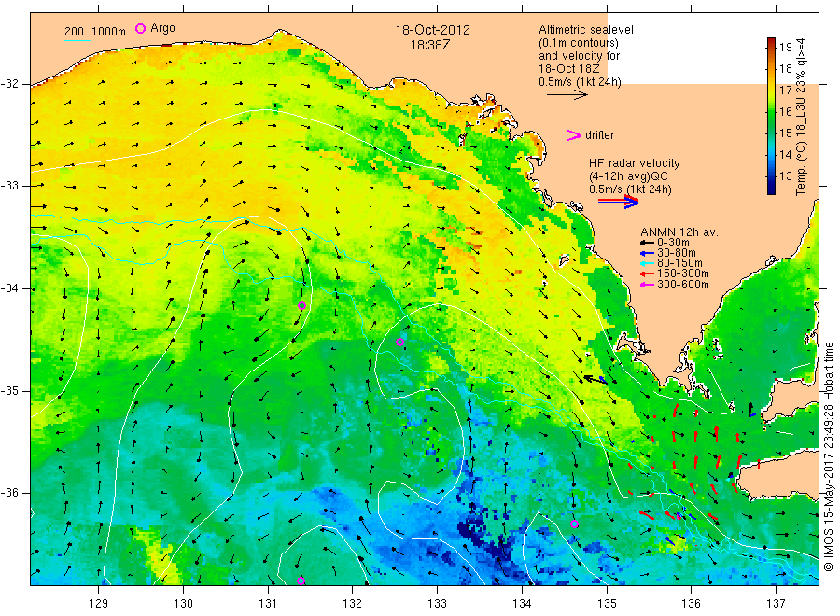Click the longitude label '131'
Viewport: 840px width, 616px height.
tap(268, 604)
